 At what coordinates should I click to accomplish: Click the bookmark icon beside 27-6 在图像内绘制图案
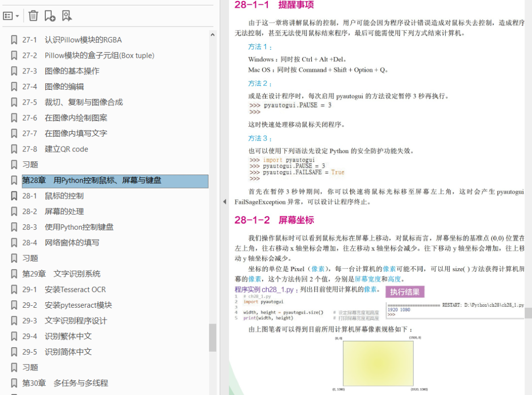(14, 118)
